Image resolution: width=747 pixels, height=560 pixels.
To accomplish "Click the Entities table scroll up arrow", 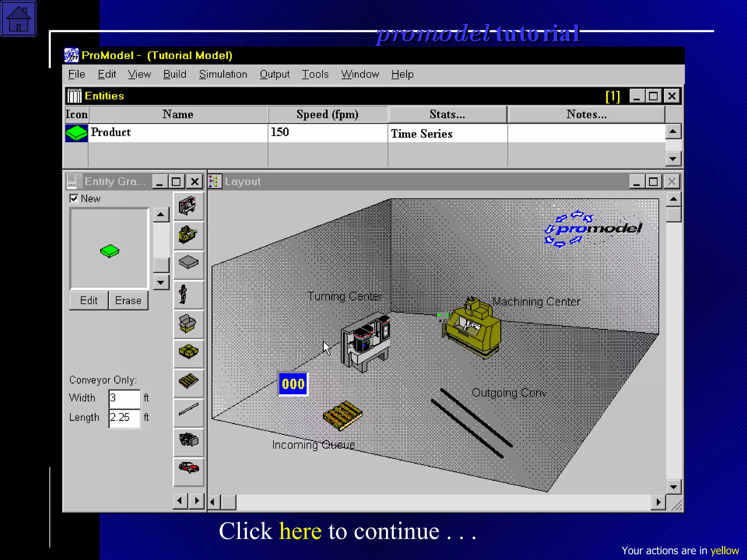I will click(673, 132).
